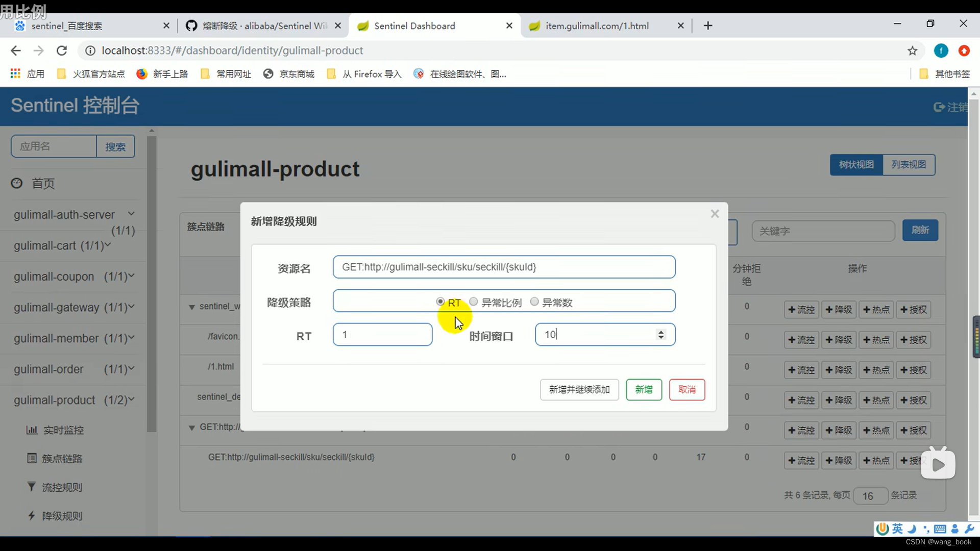Viewport: 980px width, 551px height.
Task: Expand gulimall-gateway app chevron
Action: [131, 307]
